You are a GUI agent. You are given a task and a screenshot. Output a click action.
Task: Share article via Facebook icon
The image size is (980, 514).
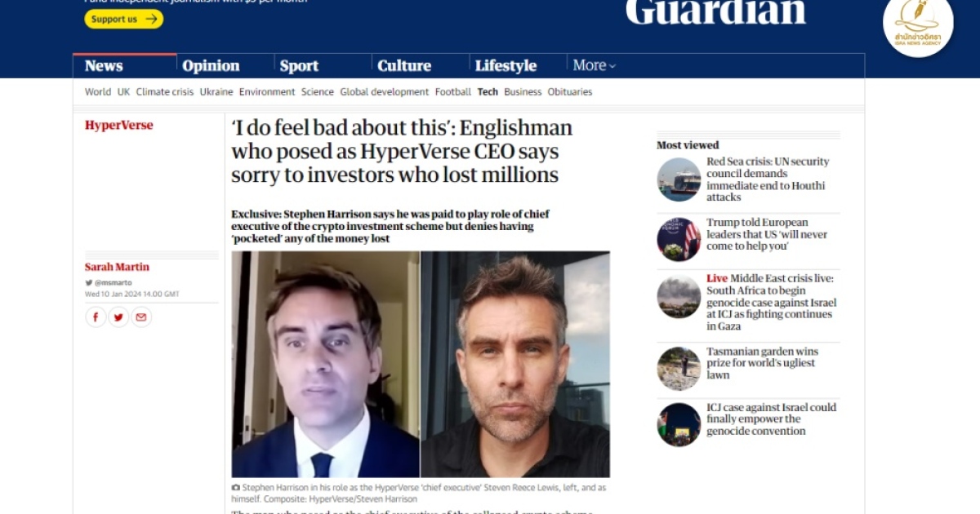click(96, 317)
